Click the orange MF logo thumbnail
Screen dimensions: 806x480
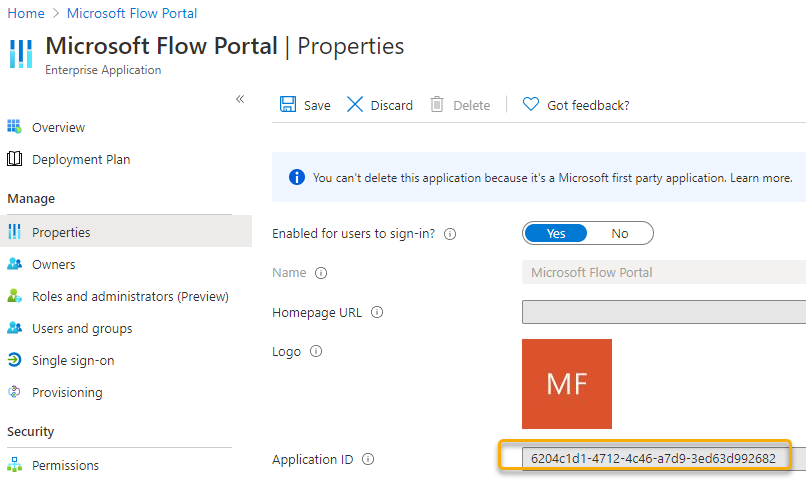(566, 384)
